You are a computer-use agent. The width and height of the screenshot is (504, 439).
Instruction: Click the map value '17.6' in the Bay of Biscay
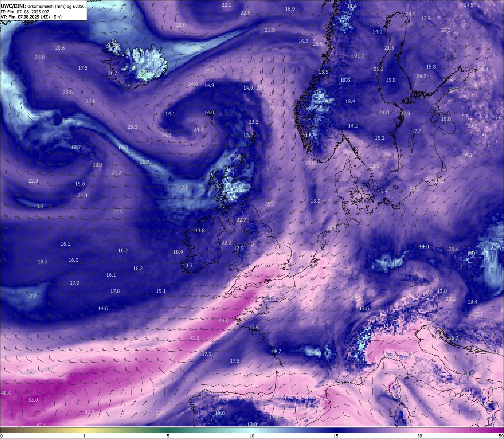[x=206, y=354]
